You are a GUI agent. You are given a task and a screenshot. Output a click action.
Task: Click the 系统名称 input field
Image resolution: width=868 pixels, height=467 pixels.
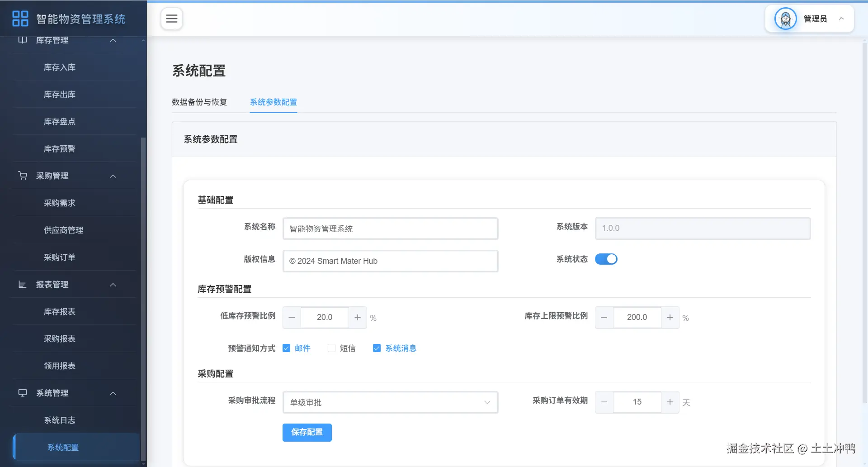coord(391,229)
